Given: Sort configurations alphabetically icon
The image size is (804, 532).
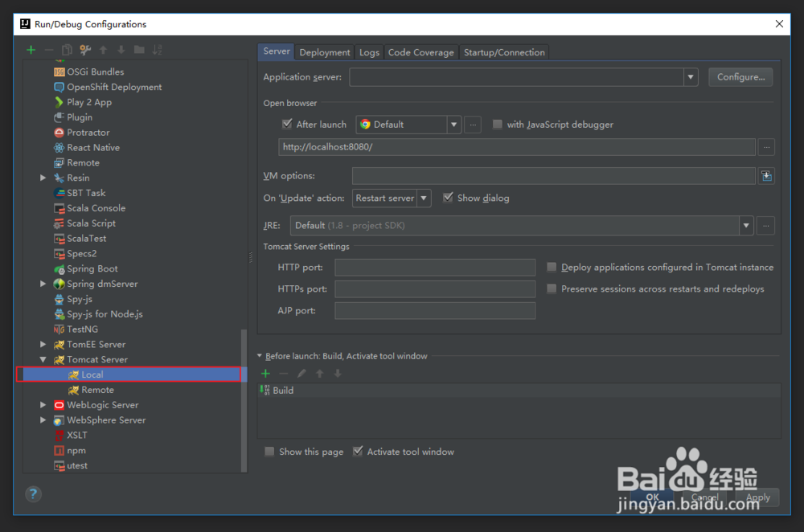Looking at the screenshot, I should tap(157, 50).
